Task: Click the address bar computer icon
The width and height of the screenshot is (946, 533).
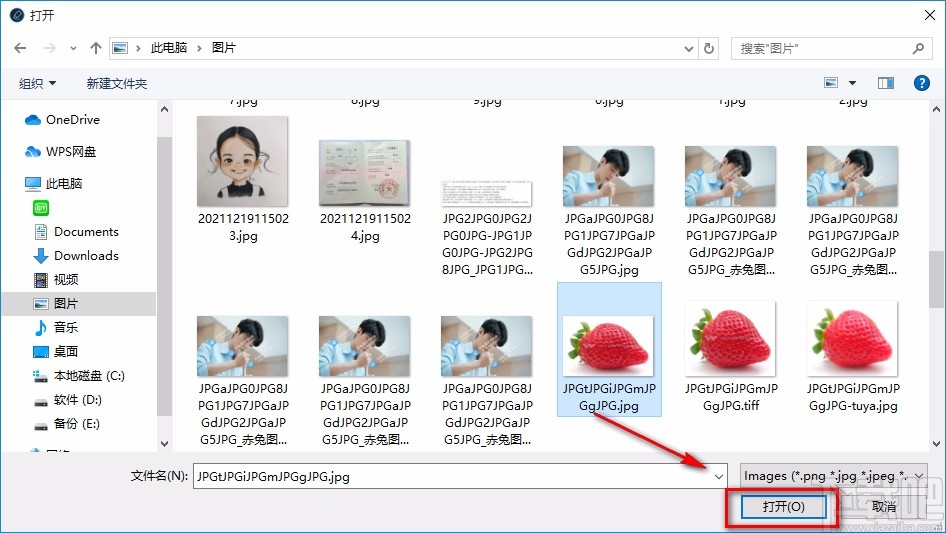Action: coord(120,48)
